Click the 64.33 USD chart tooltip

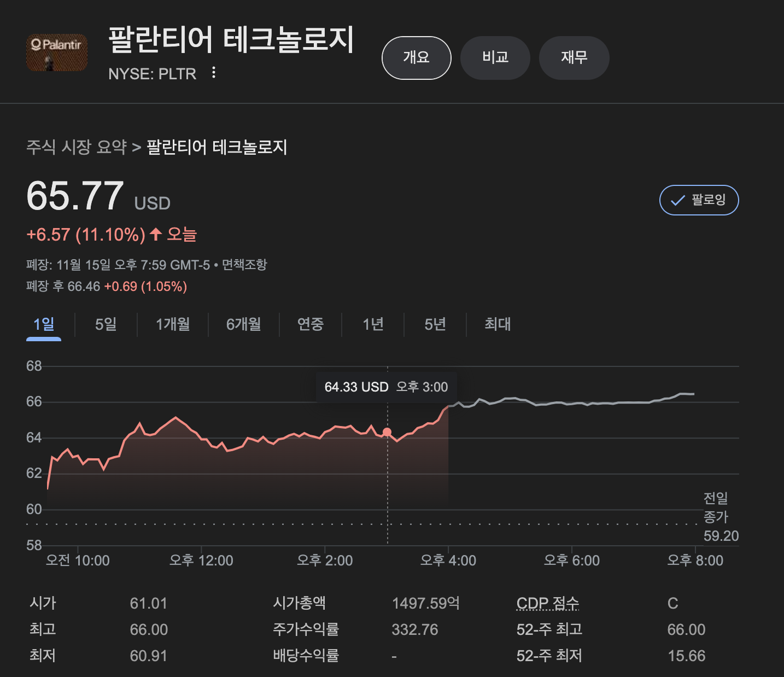386,387
